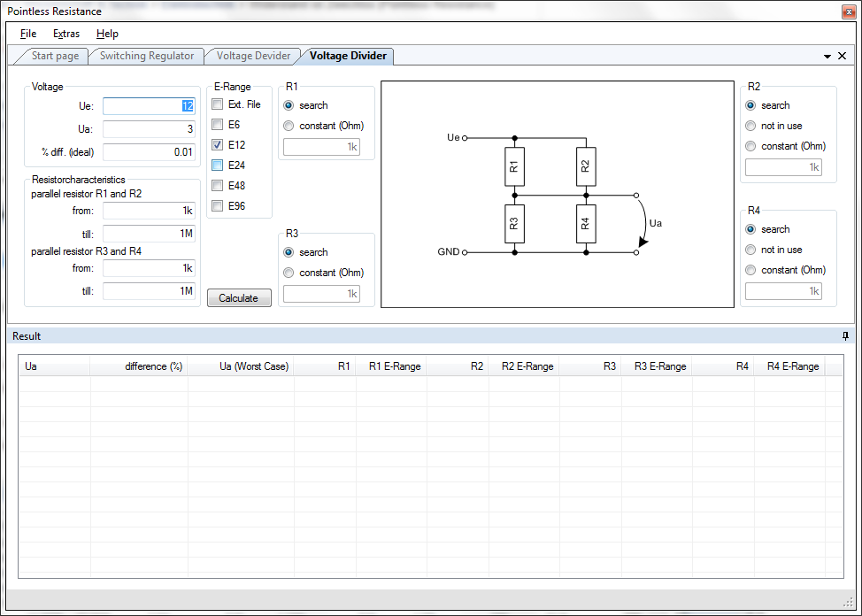Click the R3 constant value field
The width and height of the screenshot is (862, 616).
coord(321,294)
